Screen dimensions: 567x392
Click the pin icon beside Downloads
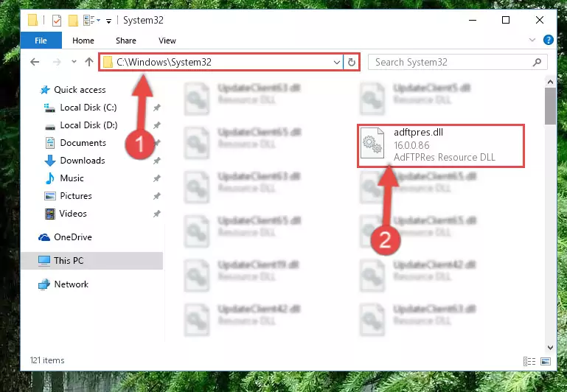point(156,161)
